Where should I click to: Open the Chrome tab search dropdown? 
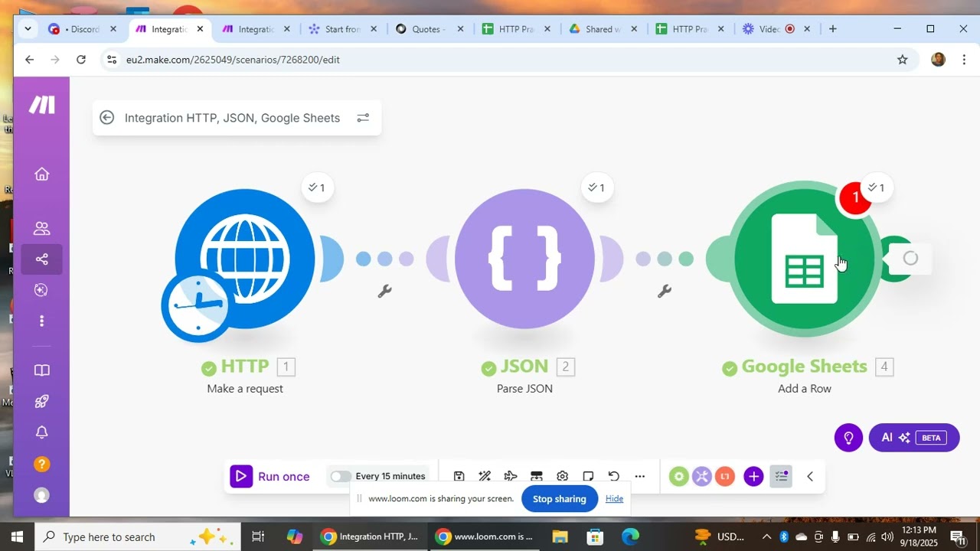(28, 29)
